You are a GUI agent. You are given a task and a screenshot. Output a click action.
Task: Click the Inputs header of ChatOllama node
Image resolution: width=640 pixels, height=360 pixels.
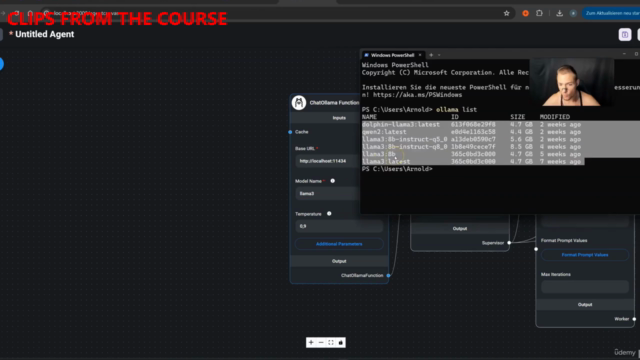coord(339,118)
